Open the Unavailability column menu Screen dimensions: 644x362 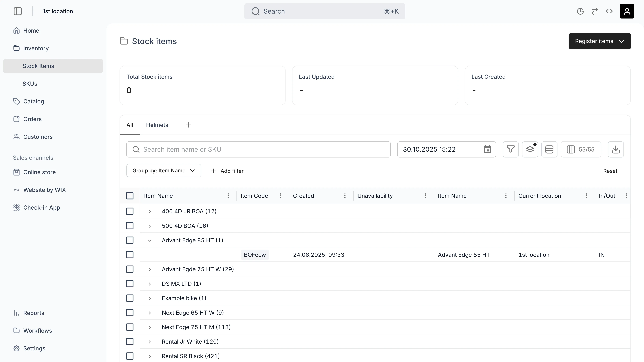pyautogui.click(x=425, y=196)
